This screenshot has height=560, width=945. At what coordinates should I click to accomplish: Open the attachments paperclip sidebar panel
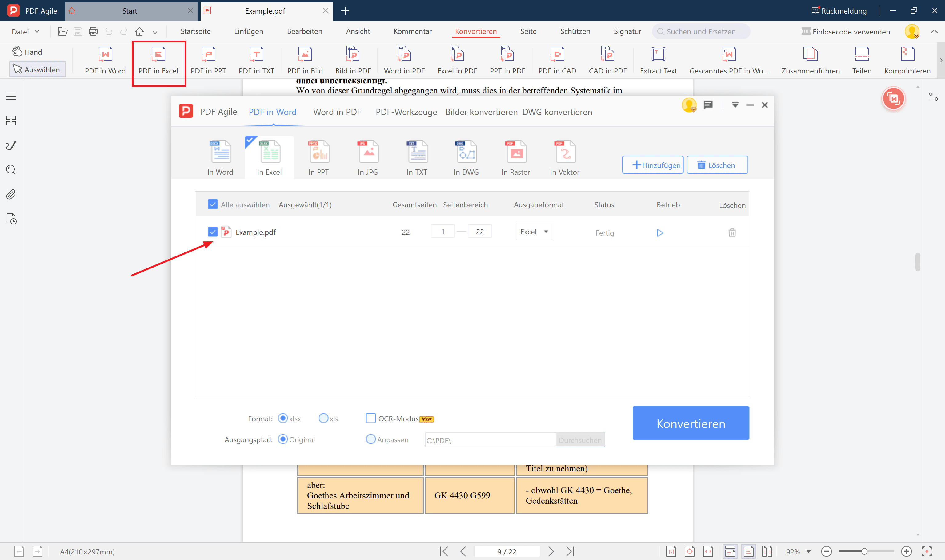click(11, 194)
